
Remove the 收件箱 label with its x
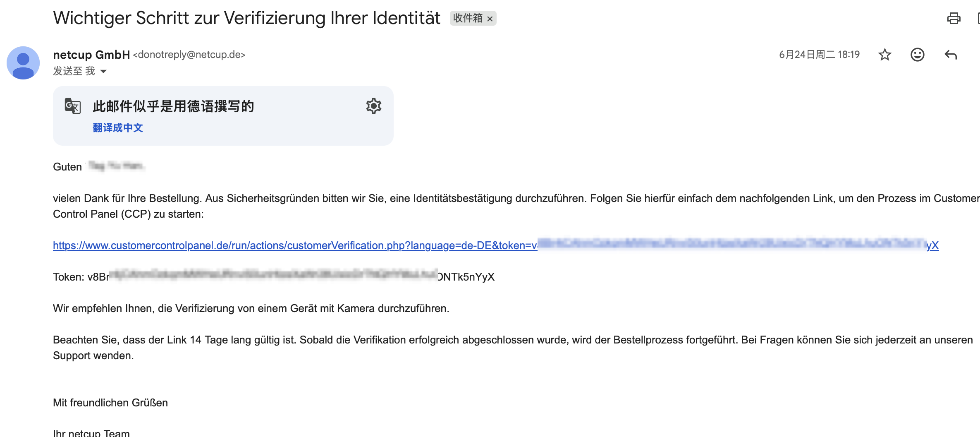[x=490, y=19]
